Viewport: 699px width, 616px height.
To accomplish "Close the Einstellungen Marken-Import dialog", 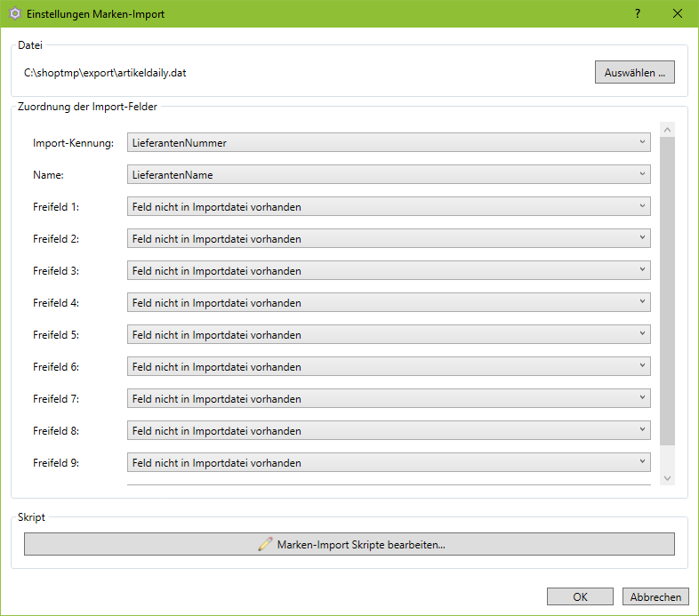I will click(678, 14).
